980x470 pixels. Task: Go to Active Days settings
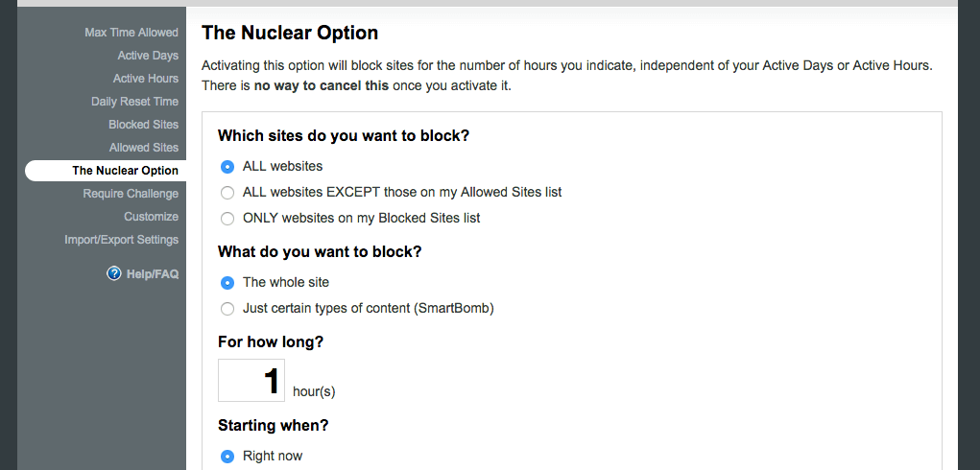coord(148,56)
